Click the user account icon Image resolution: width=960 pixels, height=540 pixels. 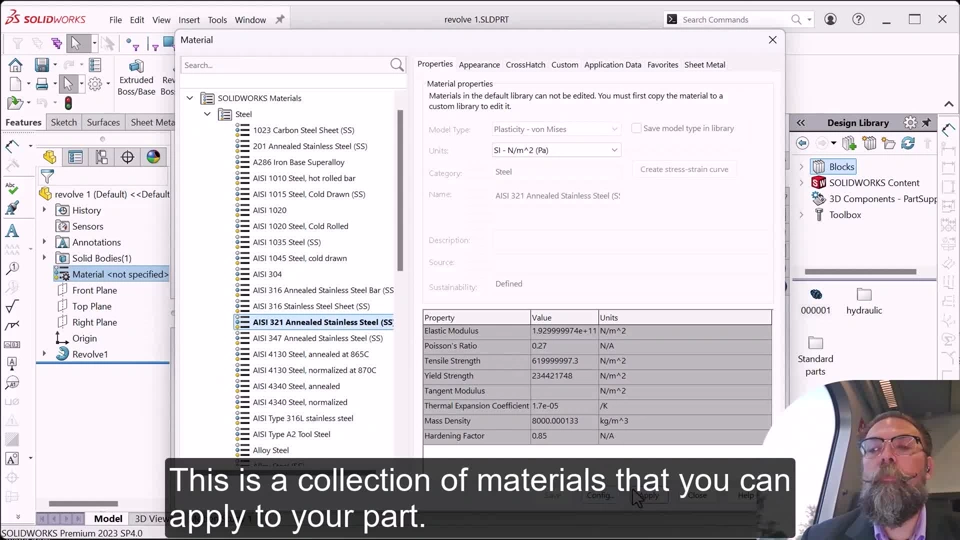830,20
